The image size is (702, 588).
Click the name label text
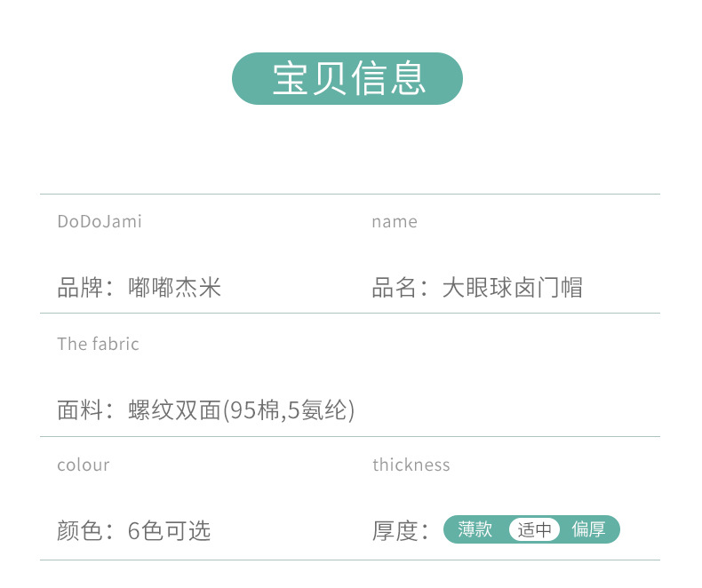point(395,222)
